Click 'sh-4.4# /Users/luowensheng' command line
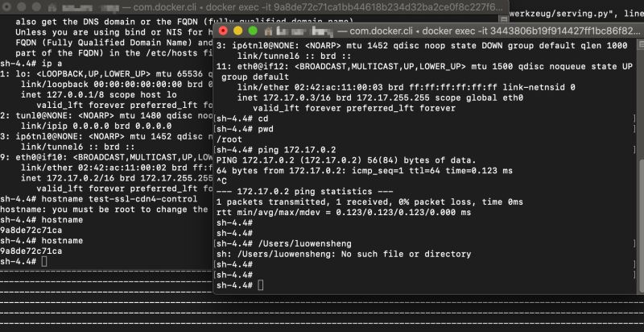644x332 pixels. [284, 243]
